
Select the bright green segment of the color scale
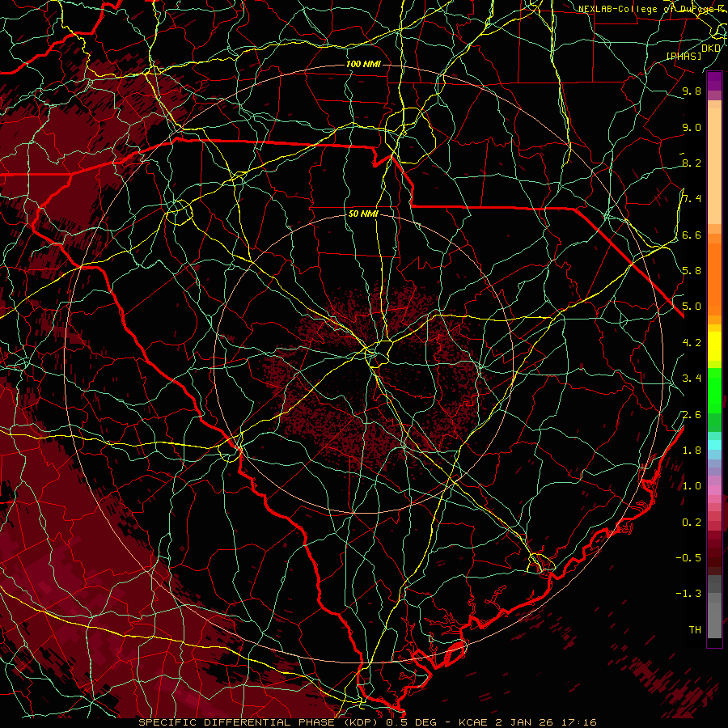(714, 390)
